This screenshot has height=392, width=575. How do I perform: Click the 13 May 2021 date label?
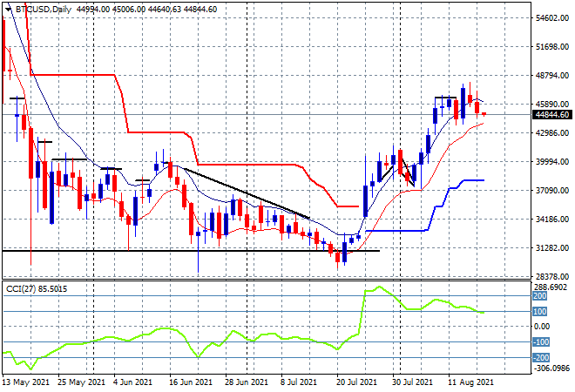point(25,382)
